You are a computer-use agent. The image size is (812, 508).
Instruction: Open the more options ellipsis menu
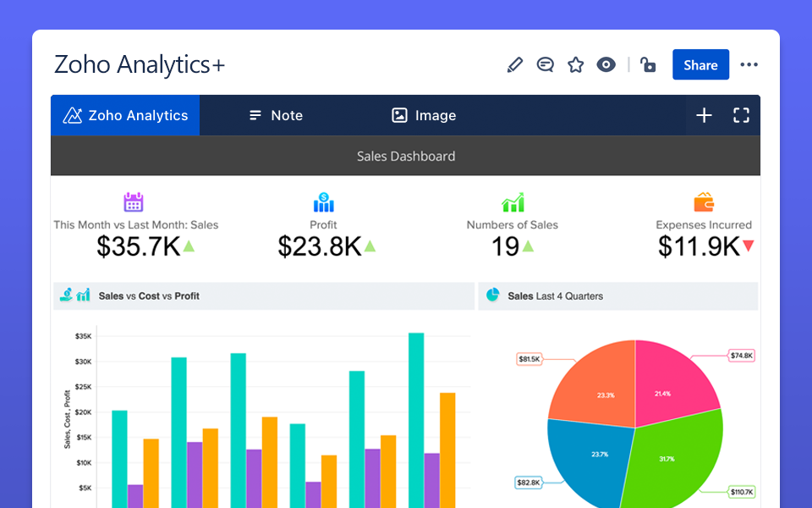pos(749,65)
